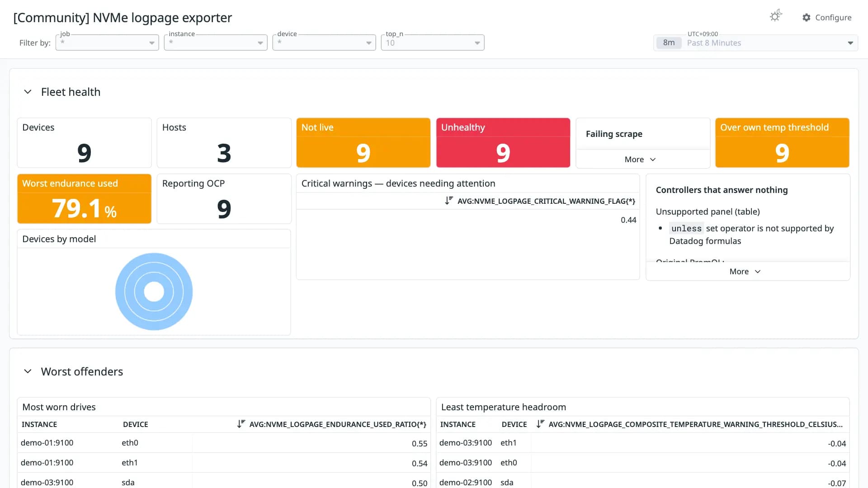
Task: Sort Least temperature headroom by threshold icon
Action: 540,424
